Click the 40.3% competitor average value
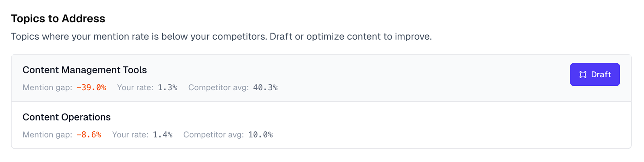 pos(265,88)
